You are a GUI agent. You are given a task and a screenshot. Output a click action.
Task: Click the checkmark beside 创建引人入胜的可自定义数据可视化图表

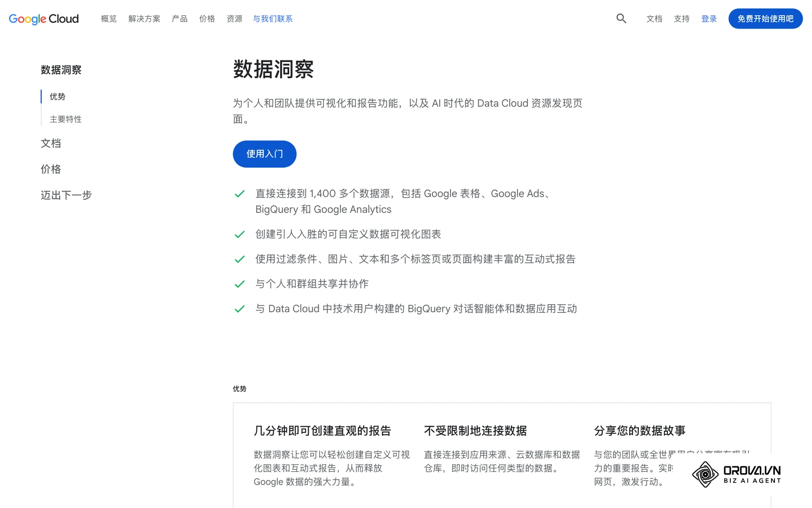(x=240, y=234)
